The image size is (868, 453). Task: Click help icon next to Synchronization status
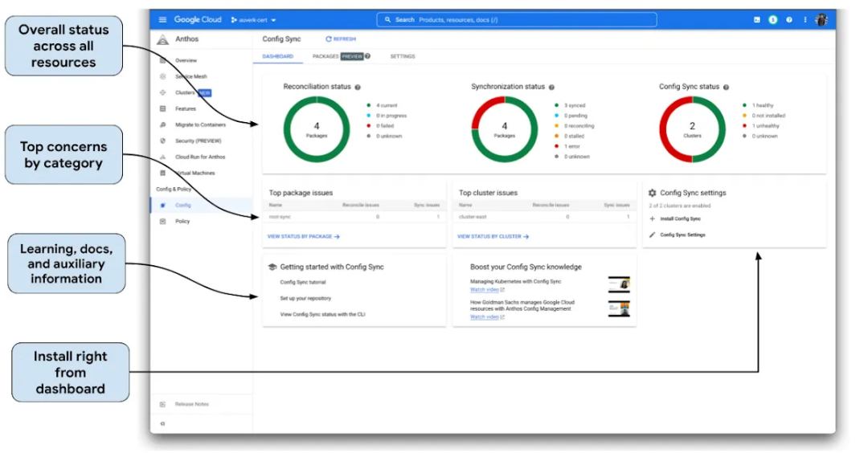coord(551,88)
